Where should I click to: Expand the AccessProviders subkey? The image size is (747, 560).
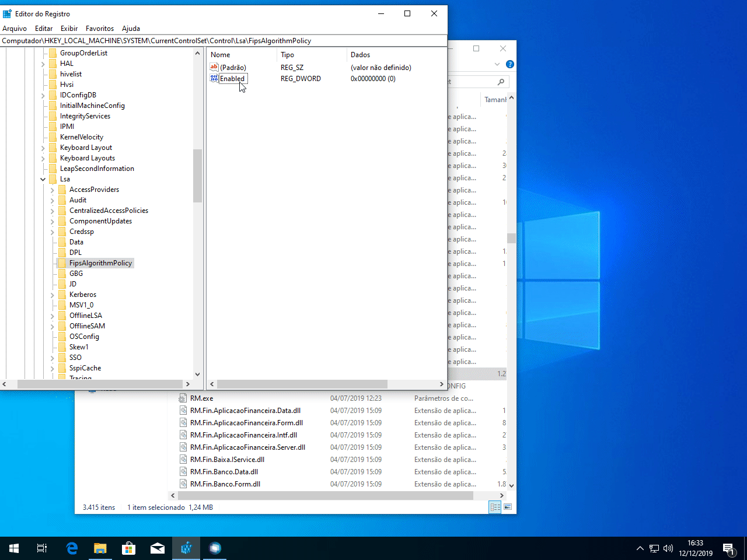point(53,190)
